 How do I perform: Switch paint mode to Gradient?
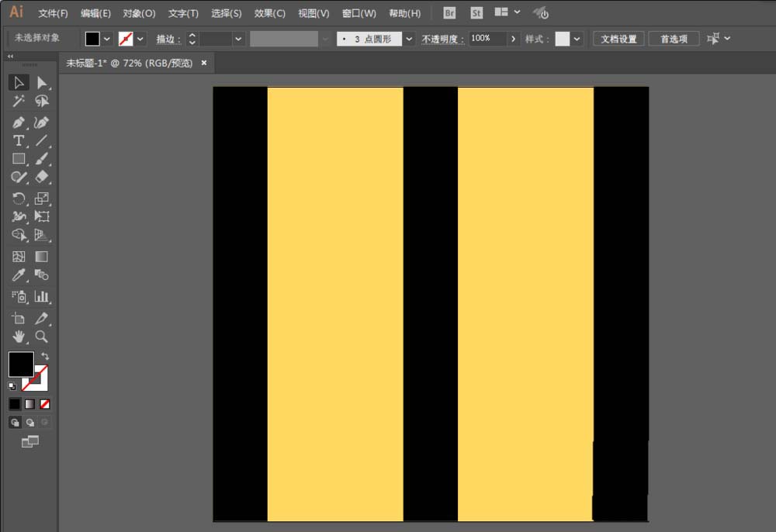click(29, 404)
